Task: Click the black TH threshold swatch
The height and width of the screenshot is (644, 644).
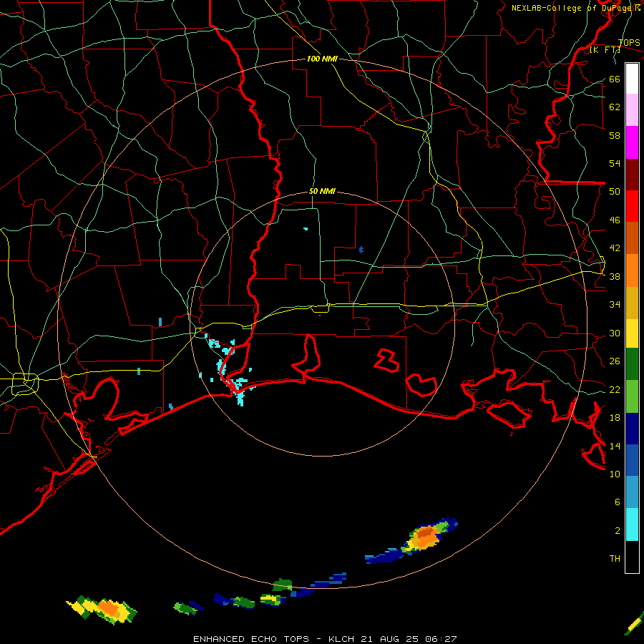Action: (x=632, y=557)
